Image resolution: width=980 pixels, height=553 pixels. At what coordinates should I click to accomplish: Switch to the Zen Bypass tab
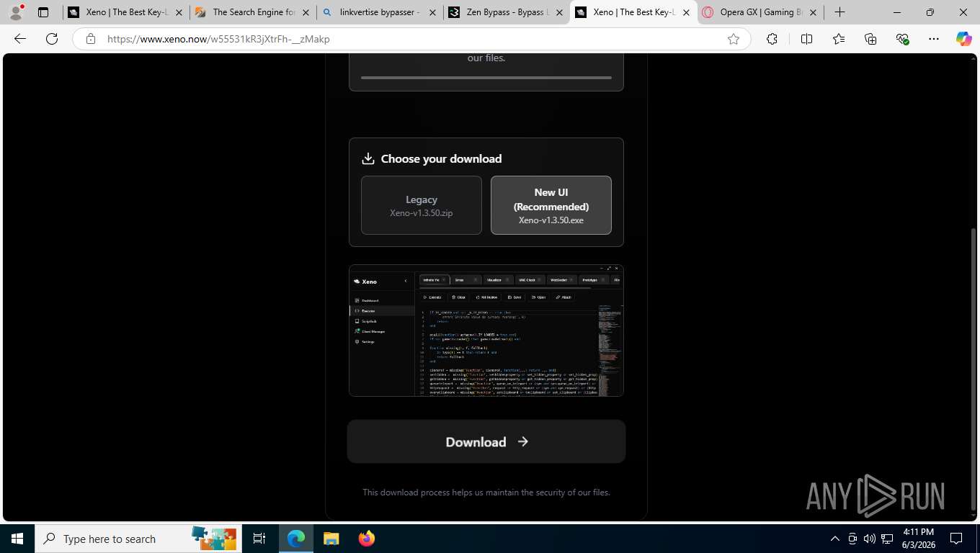[506, 12]
